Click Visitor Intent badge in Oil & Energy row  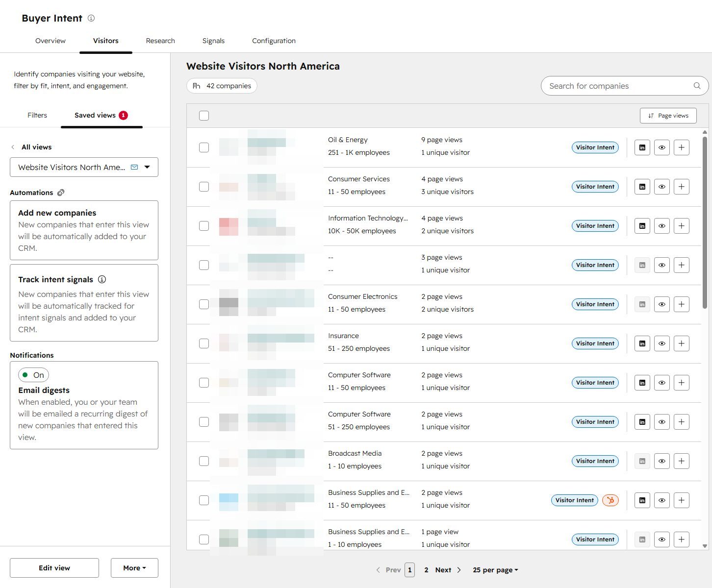point(595,147)
